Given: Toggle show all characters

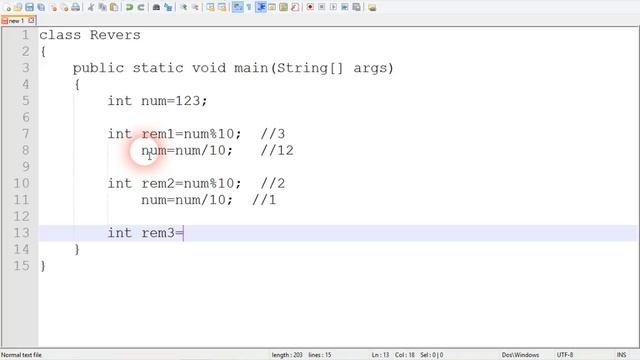Looking at the screenshot, I should click(x=249, y=7).
